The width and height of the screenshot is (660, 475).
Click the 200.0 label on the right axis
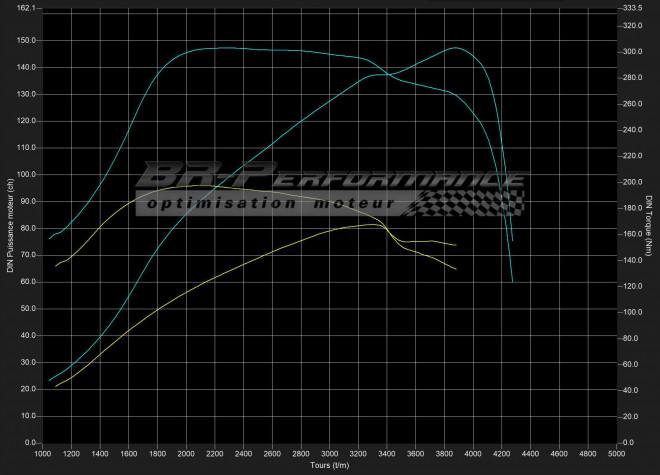[x=632, y=183]
